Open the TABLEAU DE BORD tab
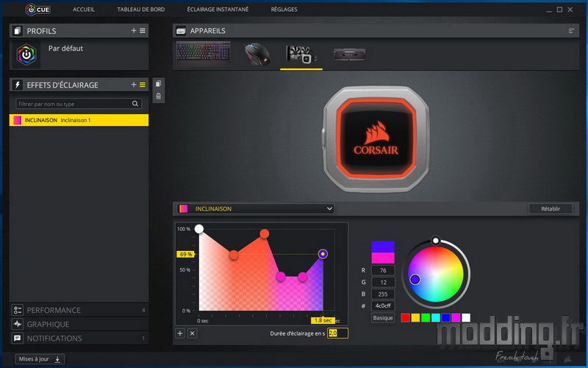The width and height of the screenshot is (588, 368). click(140, 10)
